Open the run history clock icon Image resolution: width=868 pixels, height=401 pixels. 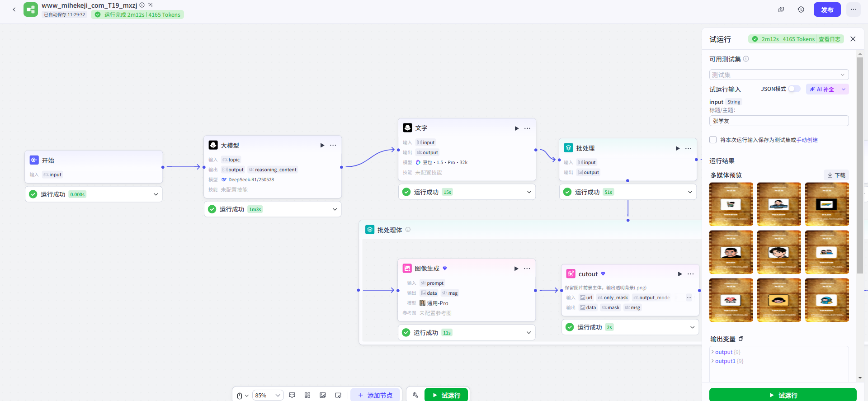[801, 9]
